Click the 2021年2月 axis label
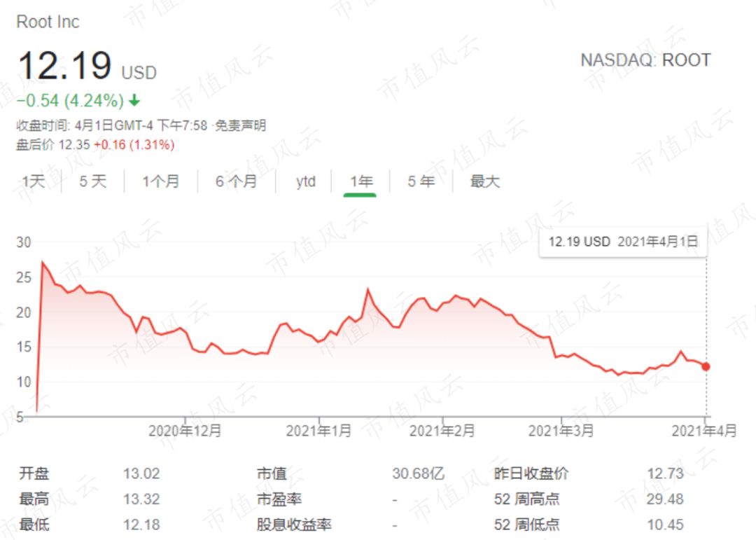Viewport: 756px width, 540px height. (x=442, y=431)
